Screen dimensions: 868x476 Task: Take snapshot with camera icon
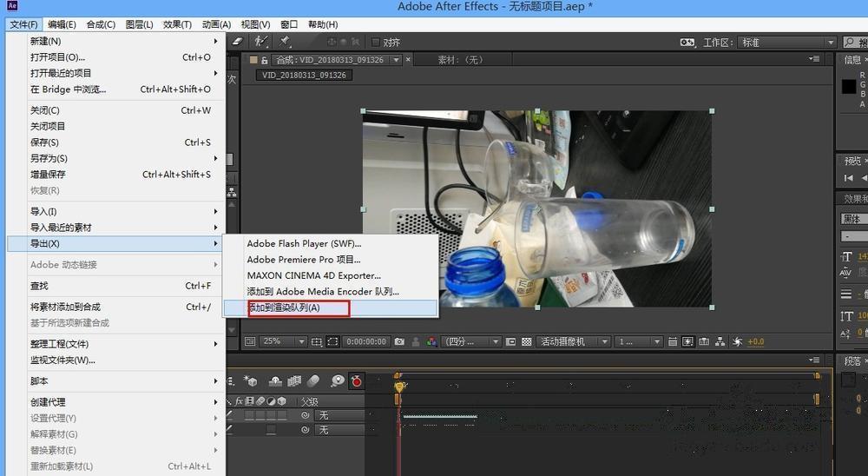click(x=399, y=342)
